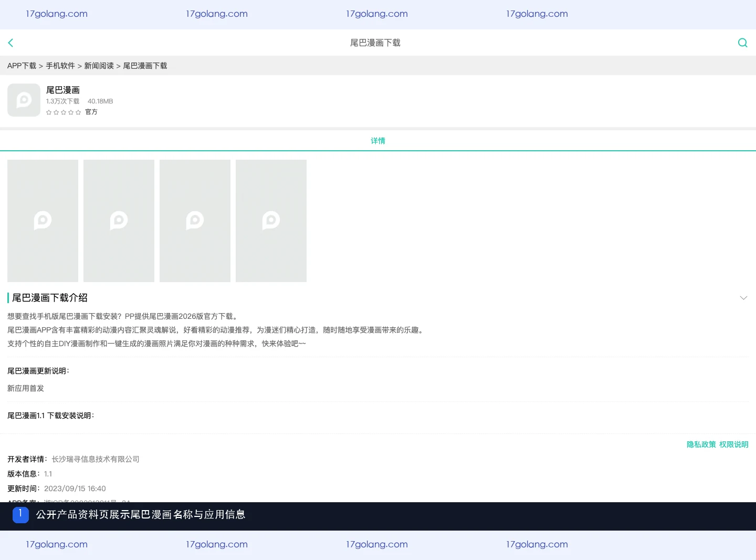Open the 权限说明 link
The width and height of the screenshot is (756, 560).
[734, 444]
